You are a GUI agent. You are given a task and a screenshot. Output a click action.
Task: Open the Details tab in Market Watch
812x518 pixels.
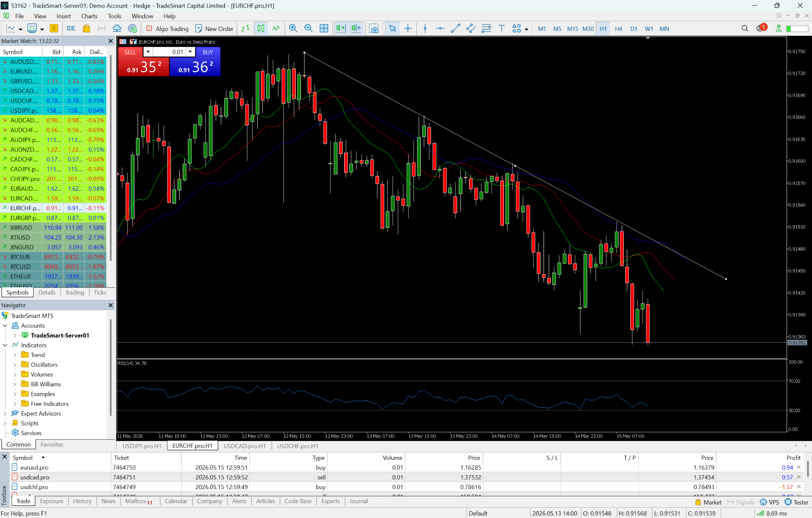(47, 293)
